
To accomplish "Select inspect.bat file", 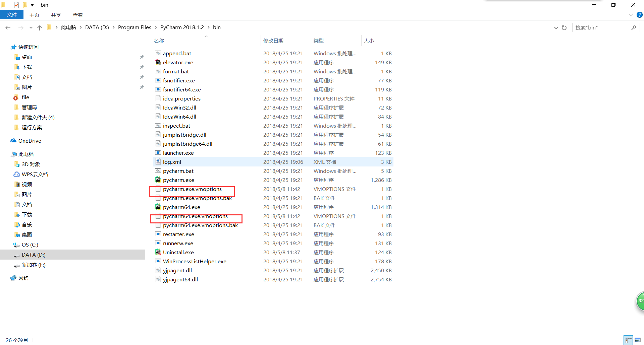I will [273, 126].
